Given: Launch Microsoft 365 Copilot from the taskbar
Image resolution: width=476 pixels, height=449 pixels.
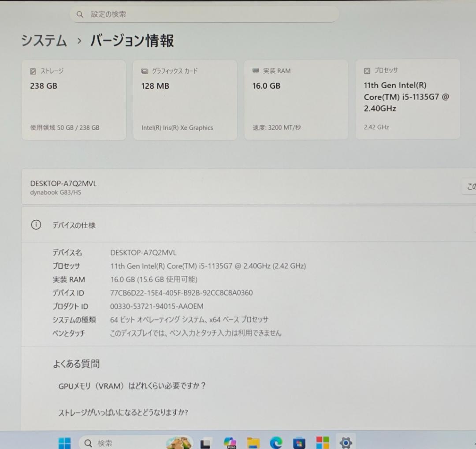Looking at the screenshot, I should click(230, 442).
